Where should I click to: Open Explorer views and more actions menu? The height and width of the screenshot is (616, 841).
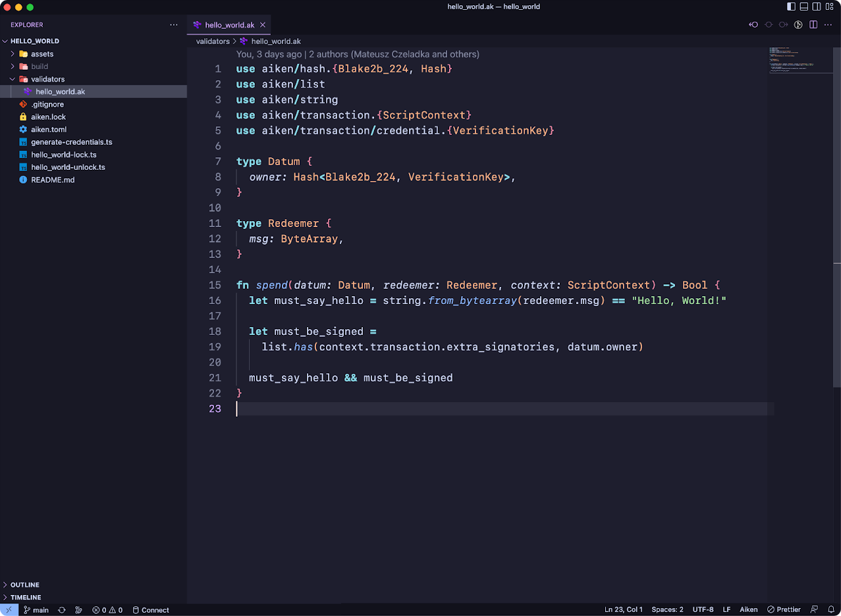click(174, 25)
